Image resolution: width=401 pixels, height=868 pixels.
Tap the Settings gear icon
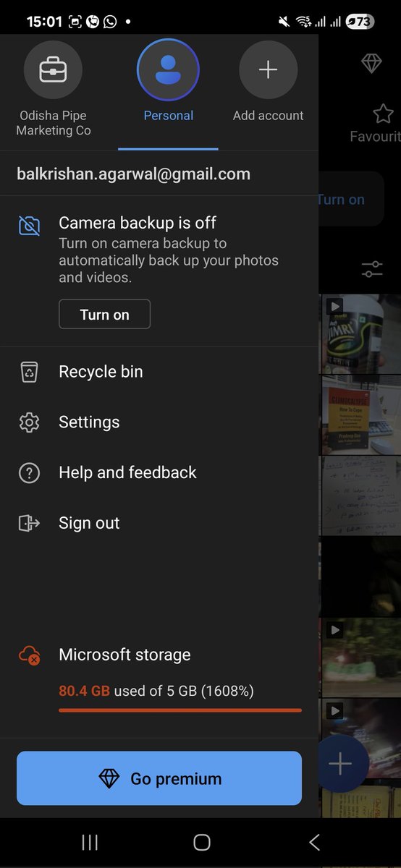pos(29,422)
